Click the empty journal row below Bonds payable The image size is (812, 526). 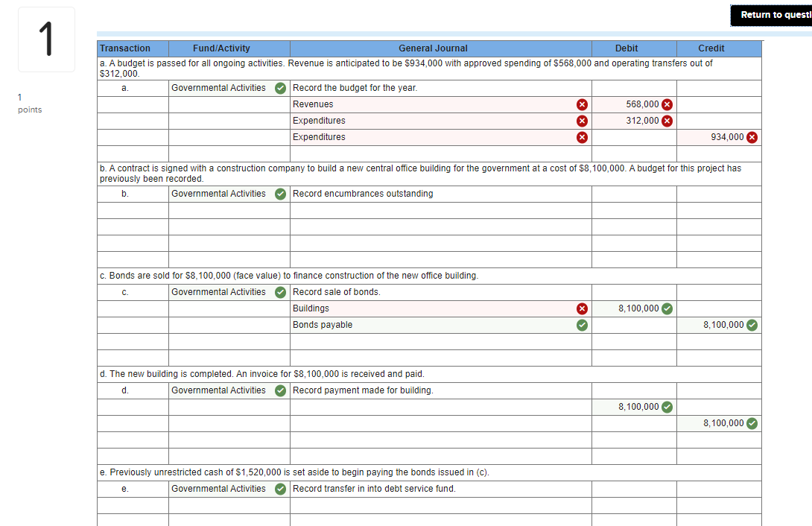click(440, 341)
